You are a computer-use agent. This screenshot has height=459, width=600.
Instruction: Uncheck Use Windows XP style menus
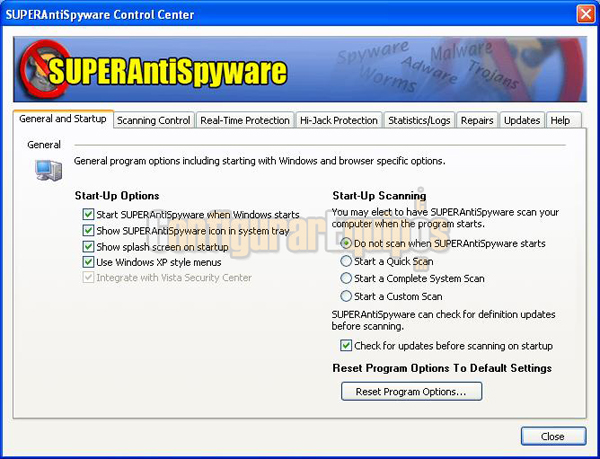pos(88,262)
